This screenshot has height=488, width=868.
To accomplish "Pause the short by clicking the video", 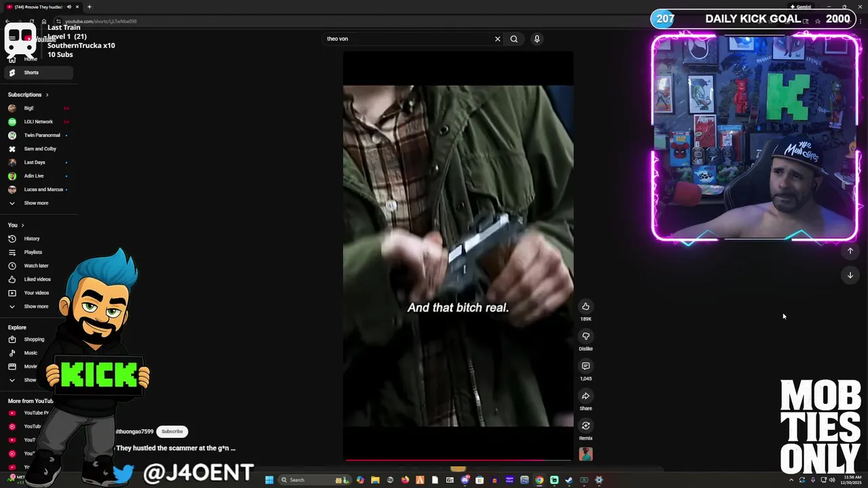I will click(x=458, y=256).
